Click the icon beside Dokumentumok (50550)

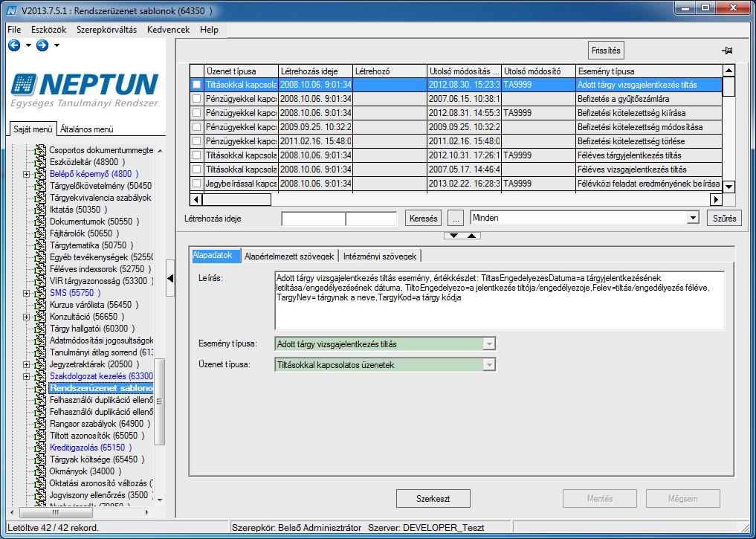40,222
